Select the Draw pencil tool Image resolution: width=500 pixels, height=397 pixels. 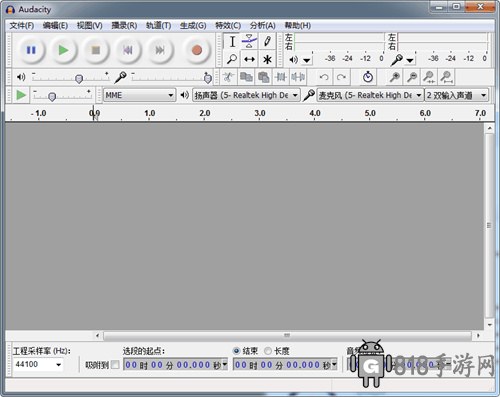[x=267, y=42]
